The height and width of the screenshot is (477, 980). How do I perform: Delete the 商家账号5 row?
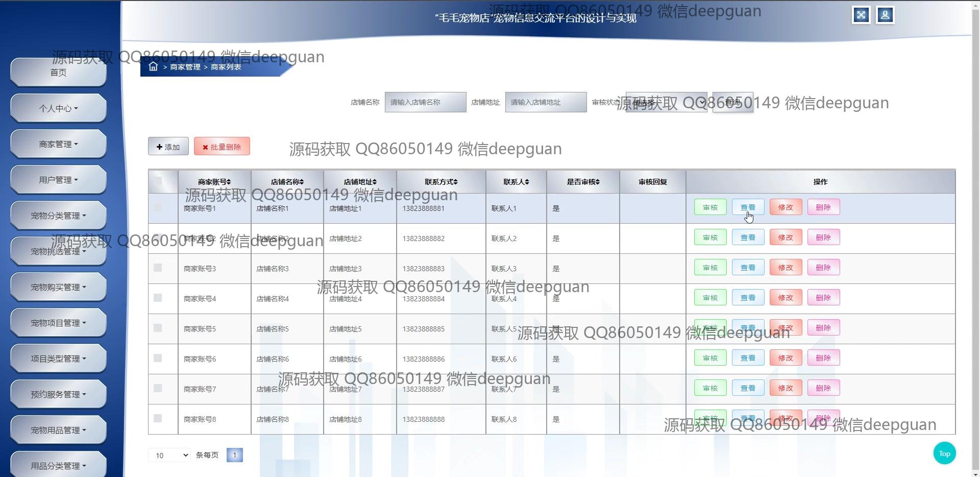pos(824,328)
